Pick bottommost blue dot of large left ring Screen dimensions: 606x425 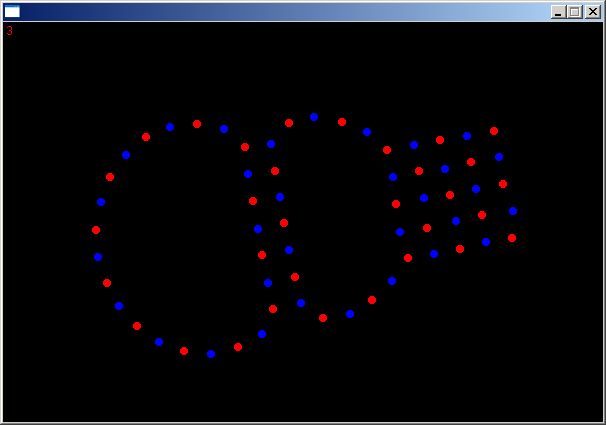tap(211, 354)
